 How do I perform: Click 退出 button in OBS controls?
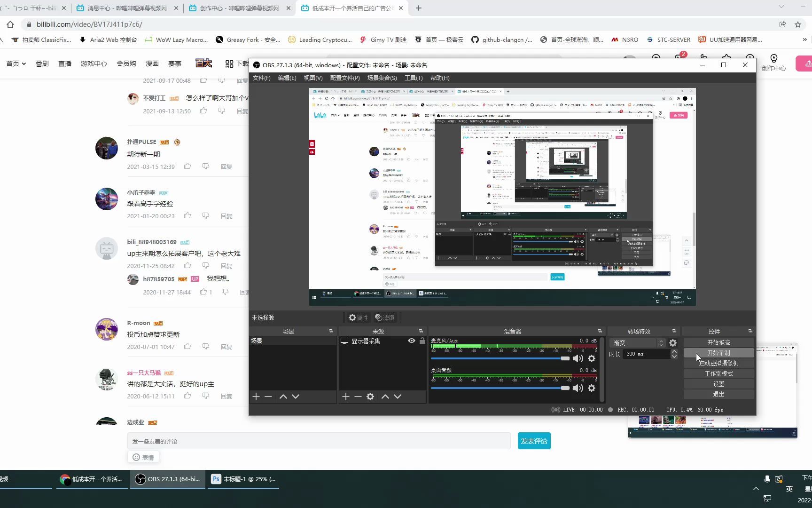pyautogui.click(x=718, y=394)
